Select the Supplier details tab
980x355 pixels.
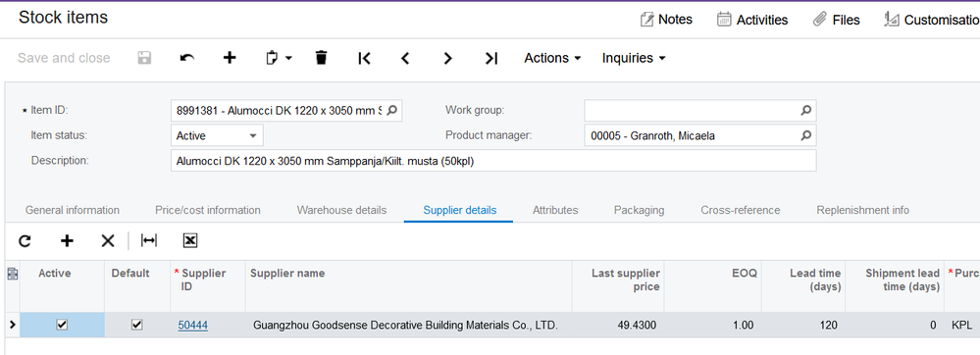(460, 211)
